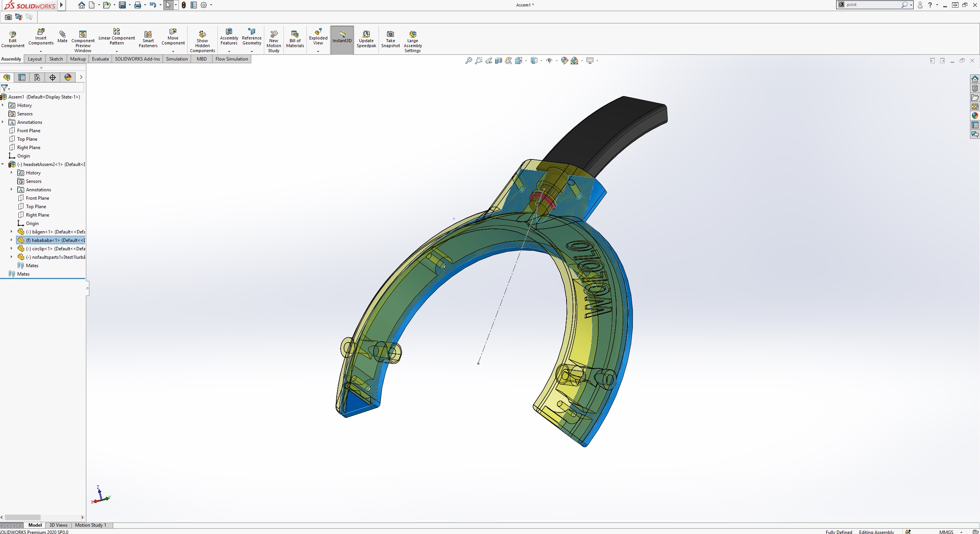Viewport: 980px width, 534px height.
Task: Open the Design Library task pane tab
Action: tap(975, 88)
